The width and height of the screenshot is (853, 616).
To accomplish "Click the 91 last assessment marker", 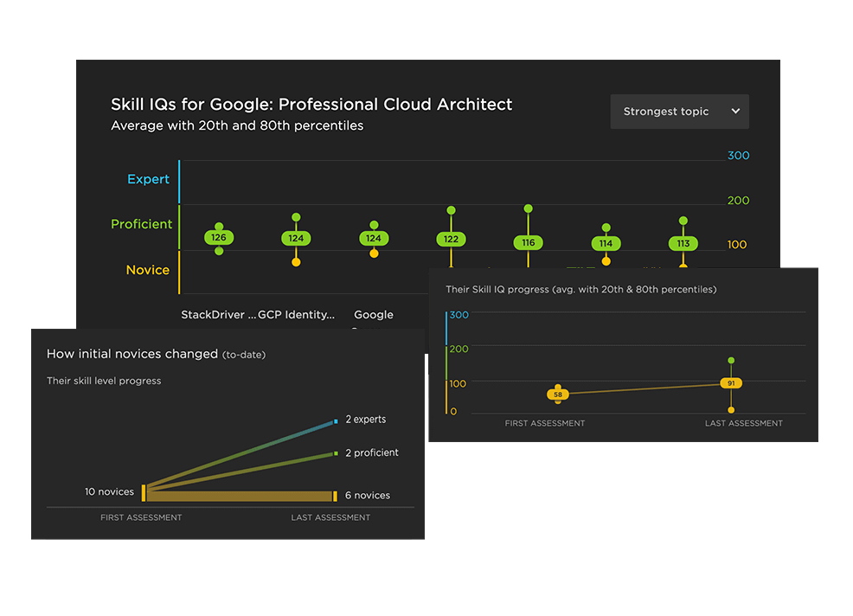I will [731, 382].
